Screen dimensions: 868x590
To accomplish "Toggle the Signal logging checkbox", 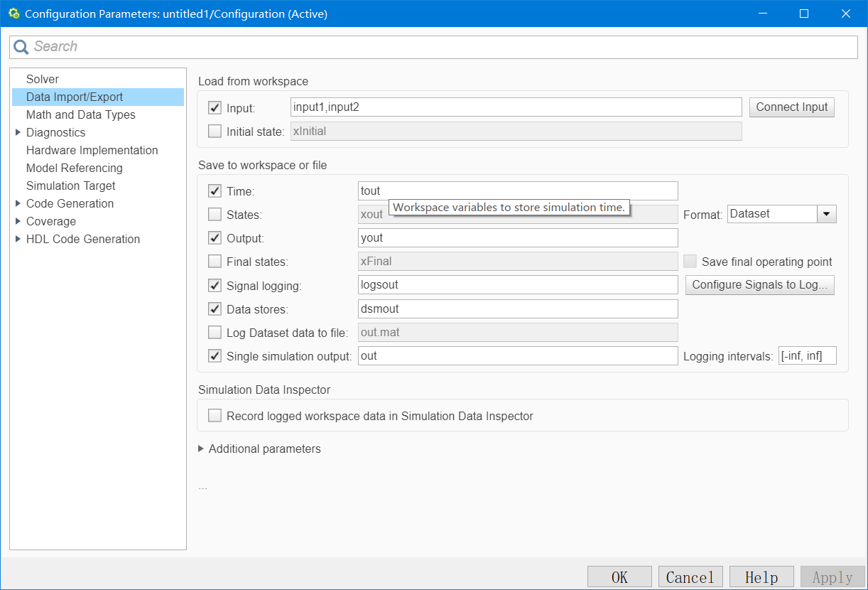I will click(x=215, y=285).
